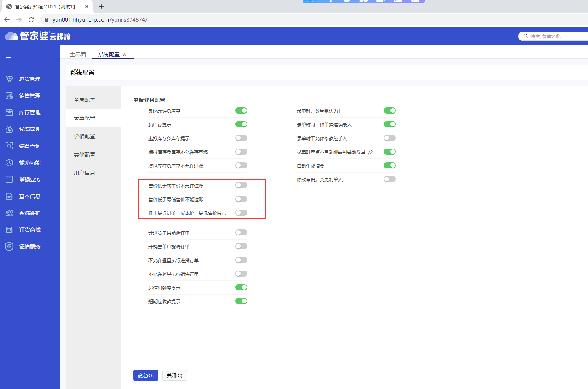Enable 开进货单只能调订单 switch
Image resolution: width=588 pixels, height=389 pixels.
click(x=241, y=232)
